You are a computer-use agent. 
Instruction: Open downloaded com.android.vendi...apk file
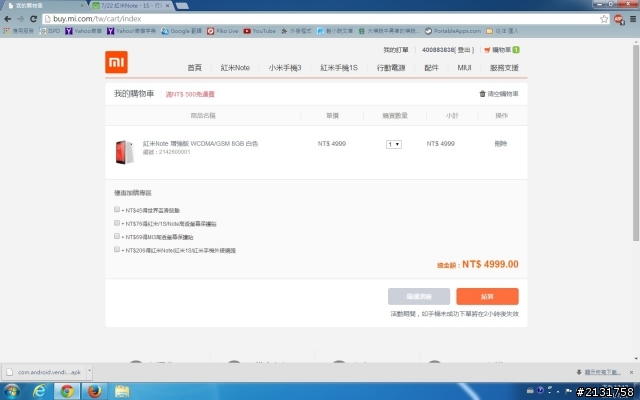[44, 372]
